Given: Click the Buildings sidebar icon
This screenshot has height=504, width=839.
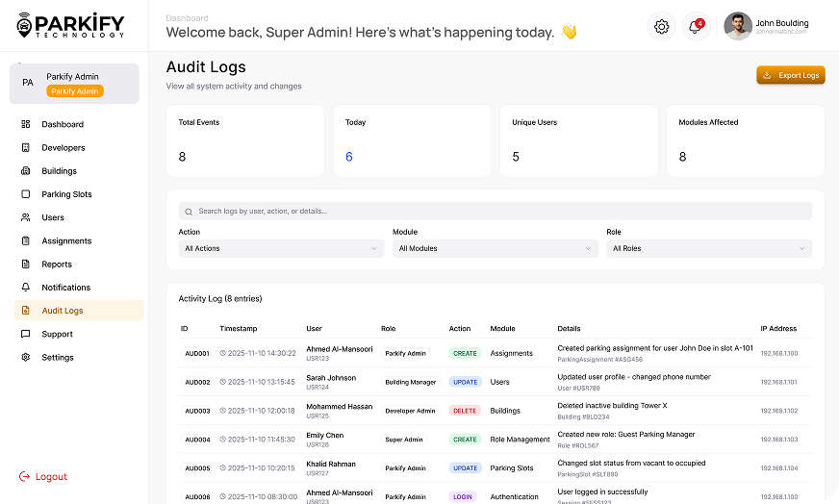Looking at the screenshot, I should tap(25, 171).
